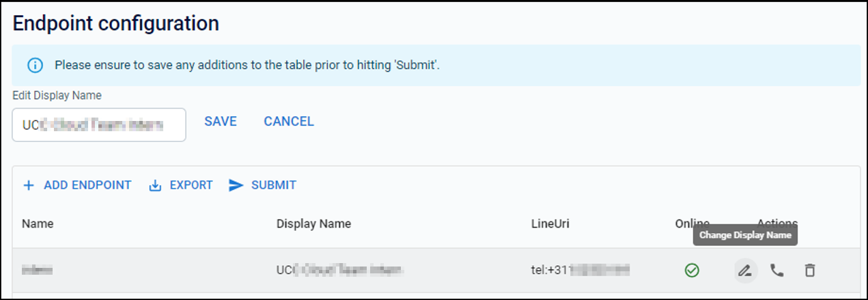
Task: Click the green online status checkmark
Action: pyautogui.click(x=692, y=271)
